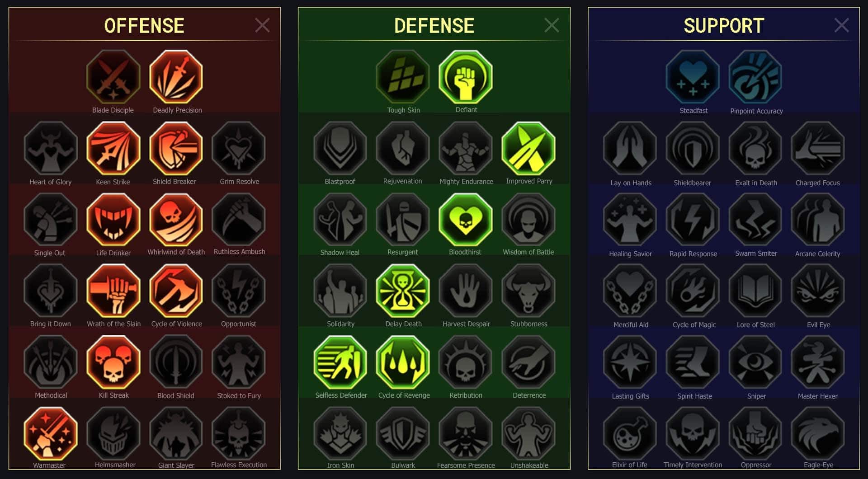This screenshot has width=868, height=479.
Task: Pick the Lore of Steel book icon
Action: point(755,291)
